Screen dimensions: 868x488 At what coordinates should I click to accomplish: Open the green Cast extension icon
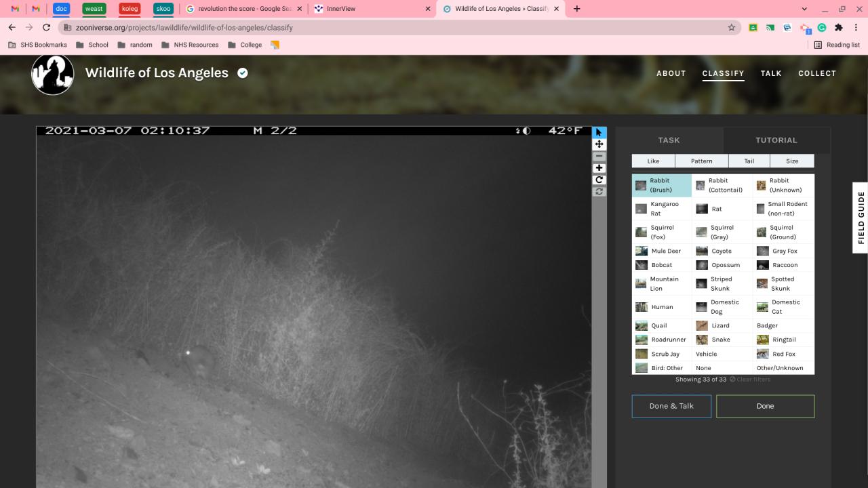coord(770,28)
